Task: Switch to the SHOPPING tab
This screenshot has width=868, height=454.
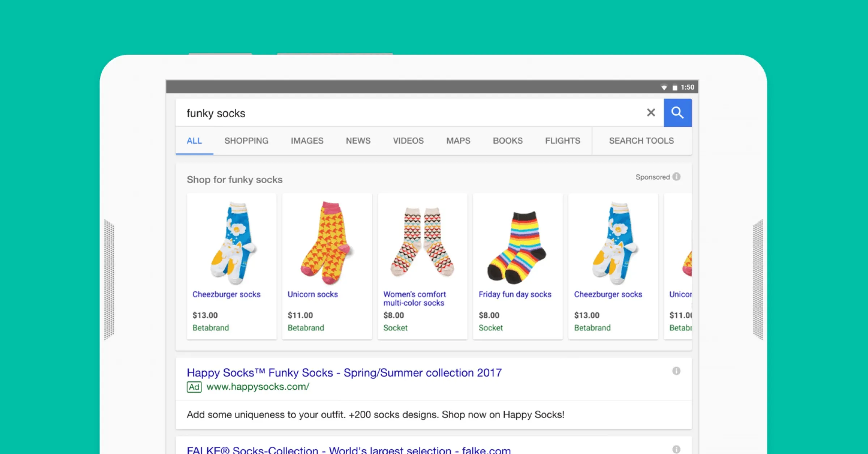Action: [x=246, y=141]
